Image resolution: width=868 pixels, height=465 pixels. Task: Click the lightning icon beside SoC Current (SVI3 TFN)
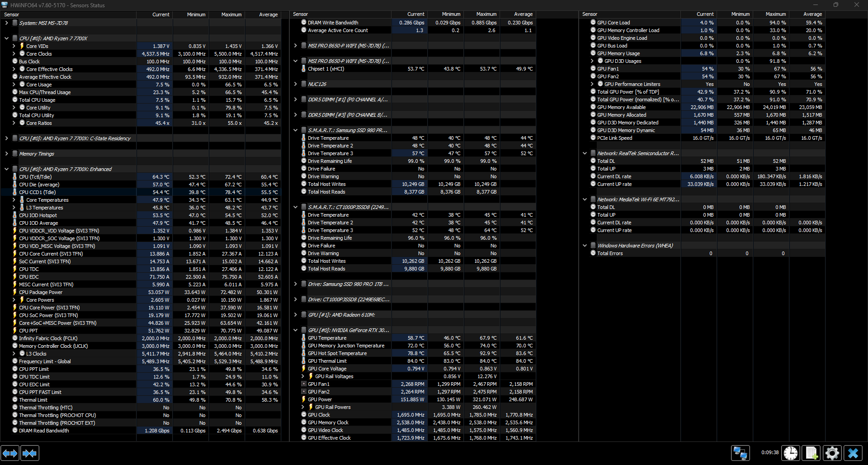[15, 261]
